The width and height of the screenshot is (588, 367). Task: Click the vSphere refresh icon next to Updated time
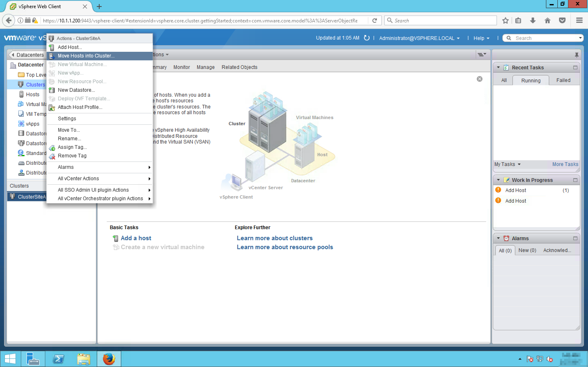pos(366,38)
